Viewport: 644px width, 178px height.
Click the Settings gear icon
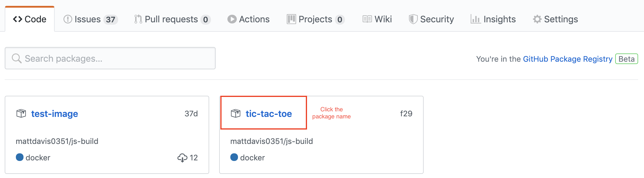click(x=537, y=19)
